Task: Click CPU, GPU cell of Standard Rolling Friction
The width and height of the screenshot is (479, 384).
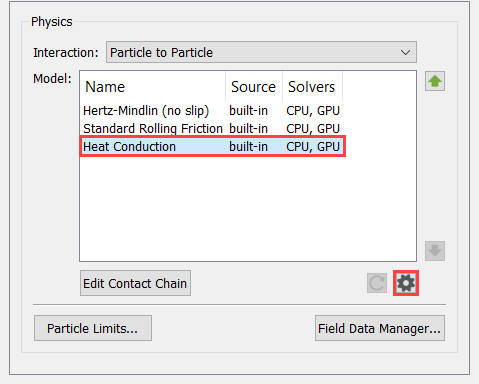Action: [x=313, y=129]
